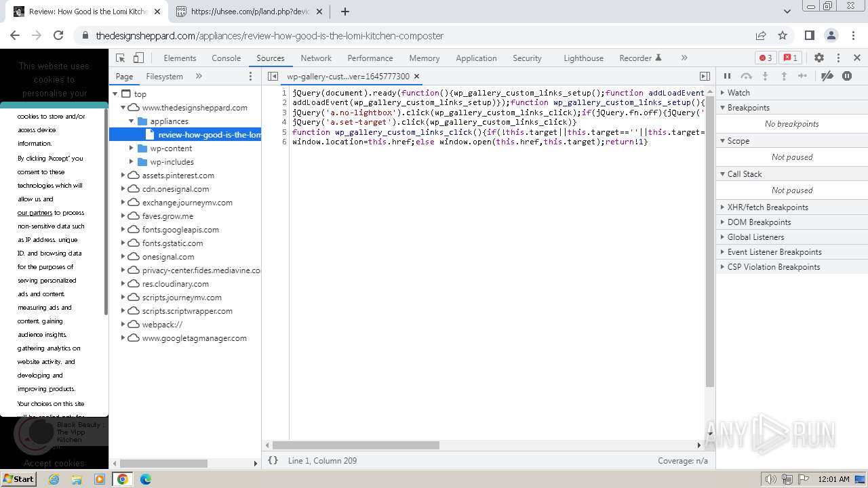Viewport: 868px width, 488px height.
Task: Collapse www.thedesignsheppard.com domain node
Action: [x=123, y=108]
